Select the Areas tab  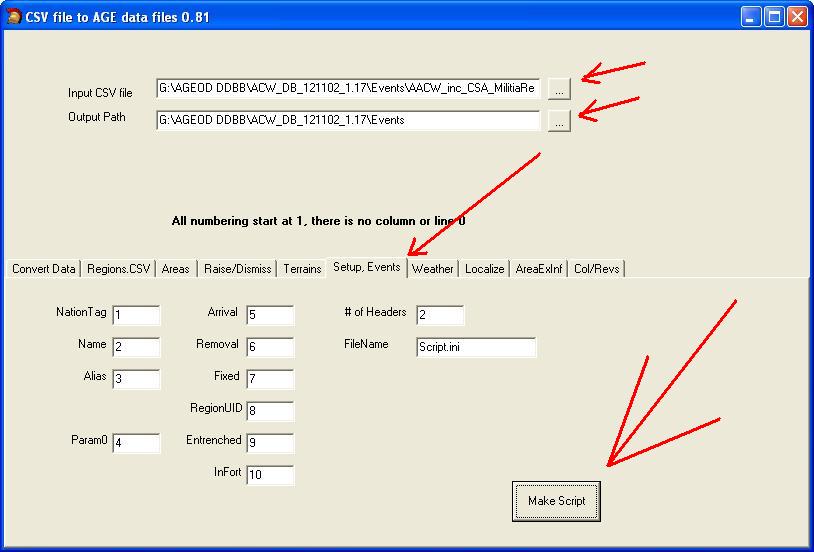click(175, 269)
